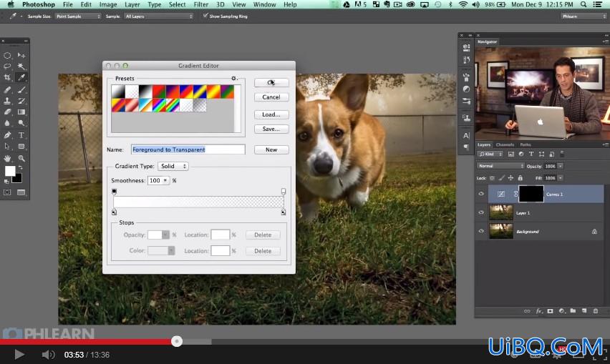The width and height of the screenshot is (610, 364).
Task: Open the Smoothness value dropdown arrow
Action: point(165,181)
